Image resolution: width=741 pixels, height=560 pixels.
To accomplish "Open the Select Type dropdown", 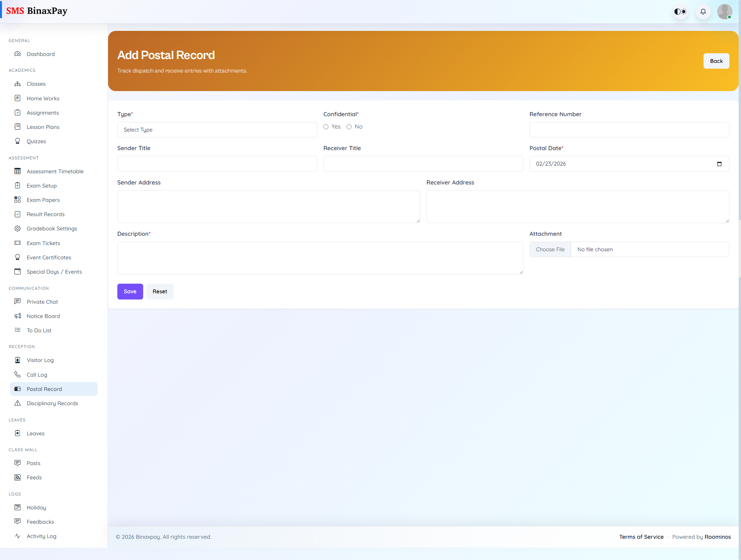I will [x=217, y=129].
